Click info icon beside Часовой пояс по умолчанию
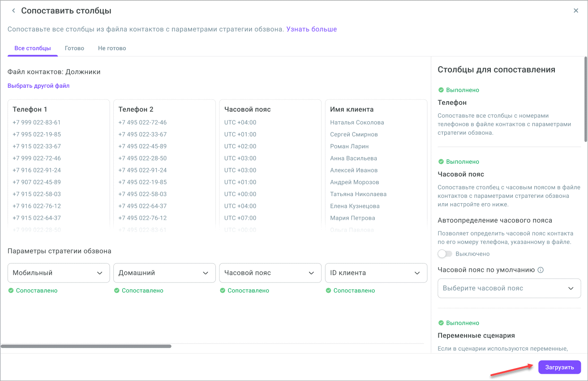This screenshot has width=588, height=381. pyautogui.click(x=541, y=270)
